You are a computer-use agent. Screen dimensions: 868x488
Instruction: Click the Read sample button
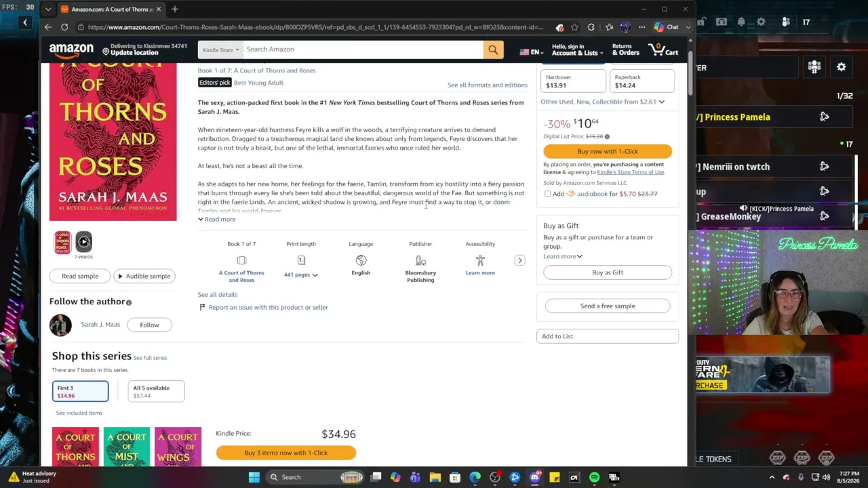click(80, 276)
